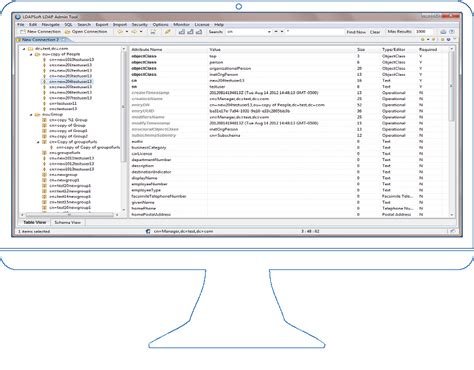Image resolution: width=474 pixels, height=370 pixels.
Task: Click the Find Now button
Action: click(356, 32)
